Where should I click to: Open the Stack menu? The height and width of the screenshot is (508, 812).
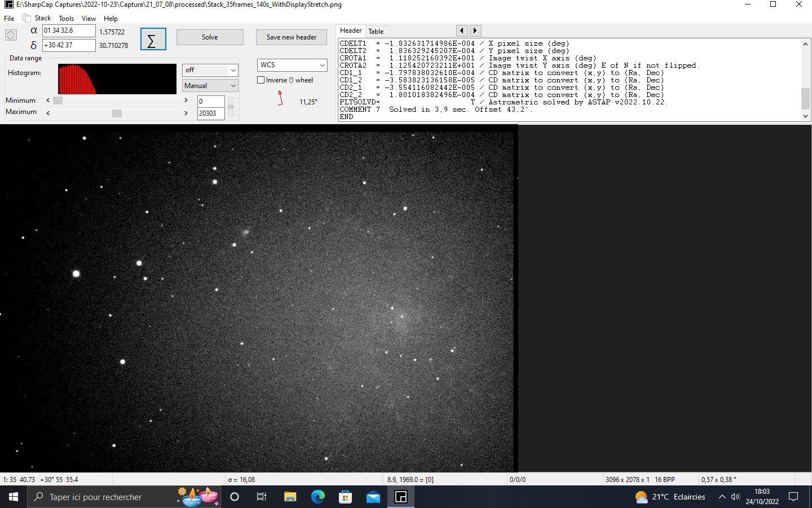point(43,18)
